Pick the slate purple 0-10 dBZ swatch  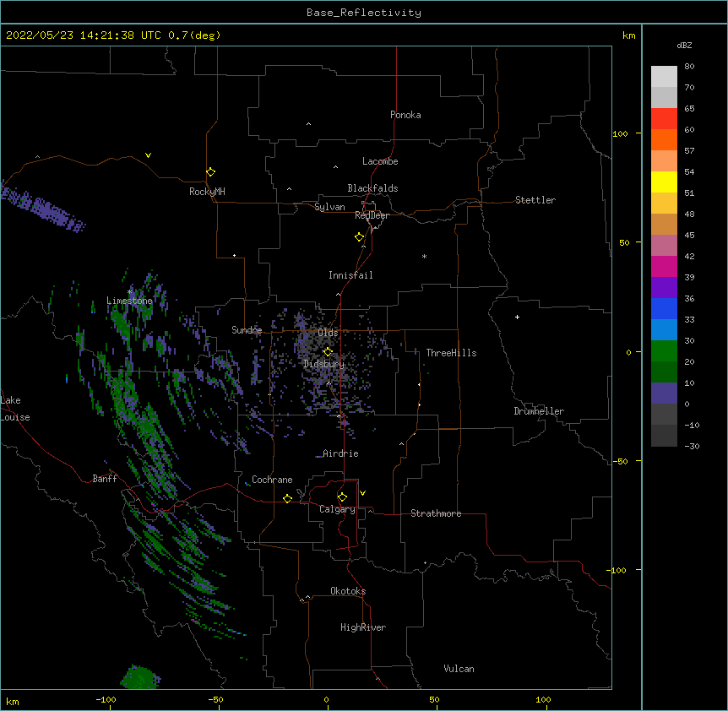pos(664,393)
